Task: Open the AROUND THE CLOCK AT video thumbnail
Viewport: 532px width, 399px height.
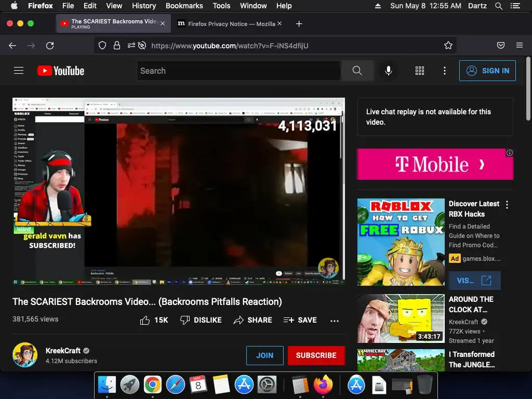Action: click(x=401, y=318)
